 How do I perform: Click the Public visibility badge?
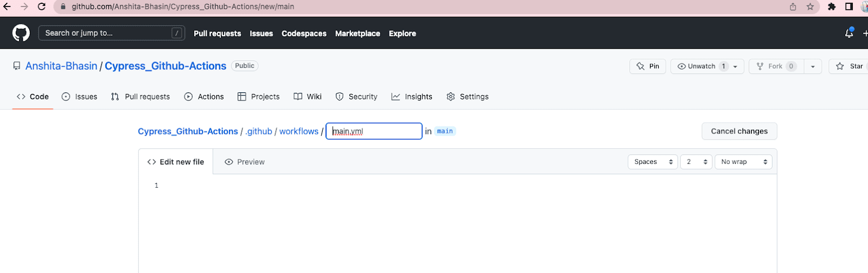tap(245, 66)
